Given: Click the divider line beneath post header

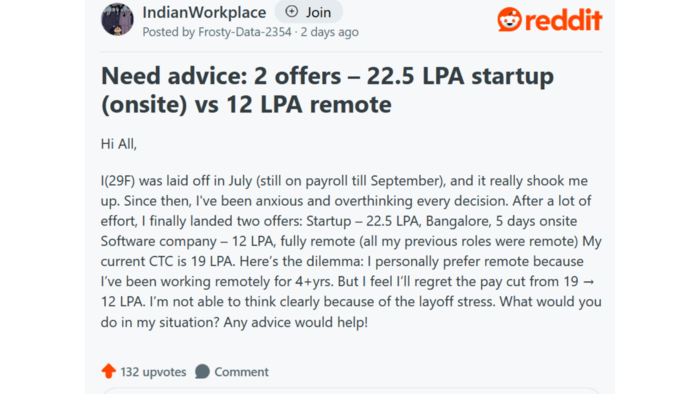Looking at the screenshot, I should 351,52.
